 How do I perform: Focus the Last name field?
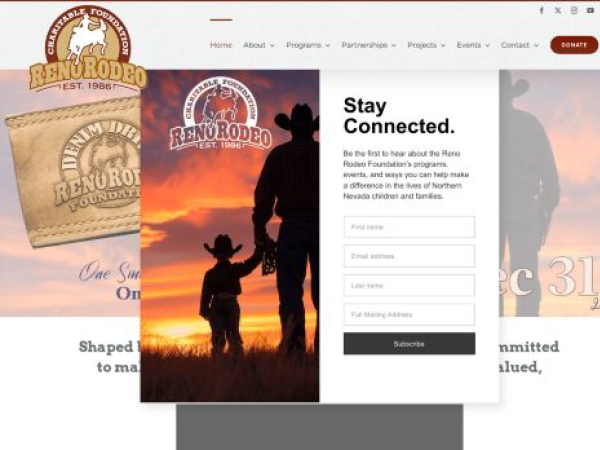coord(409,285)
